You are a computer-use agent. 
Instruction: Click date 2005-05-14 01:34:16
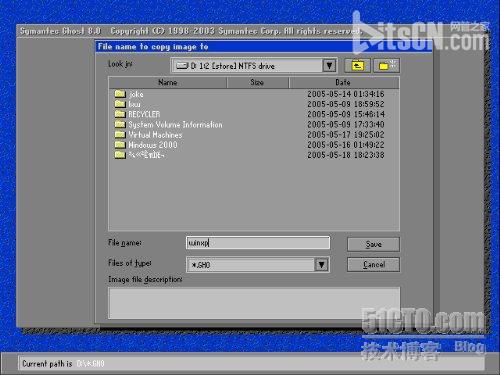[x=346, y=94]
